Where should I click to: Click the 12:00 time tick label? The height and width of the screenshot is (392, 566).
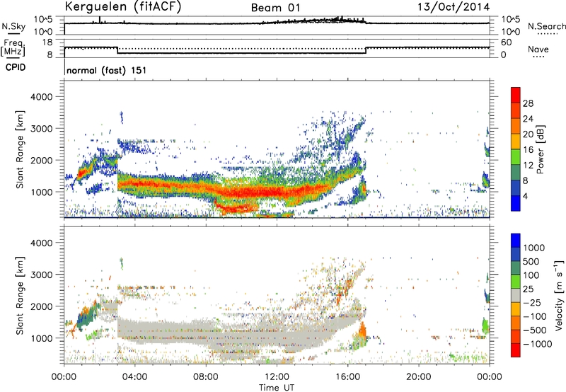pos(277,377)
